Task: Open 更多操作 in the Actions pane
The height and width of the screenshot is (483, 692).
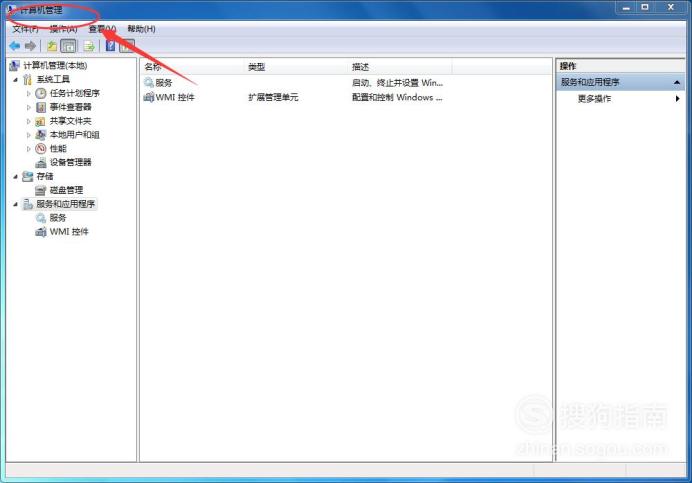Action: 594,98
